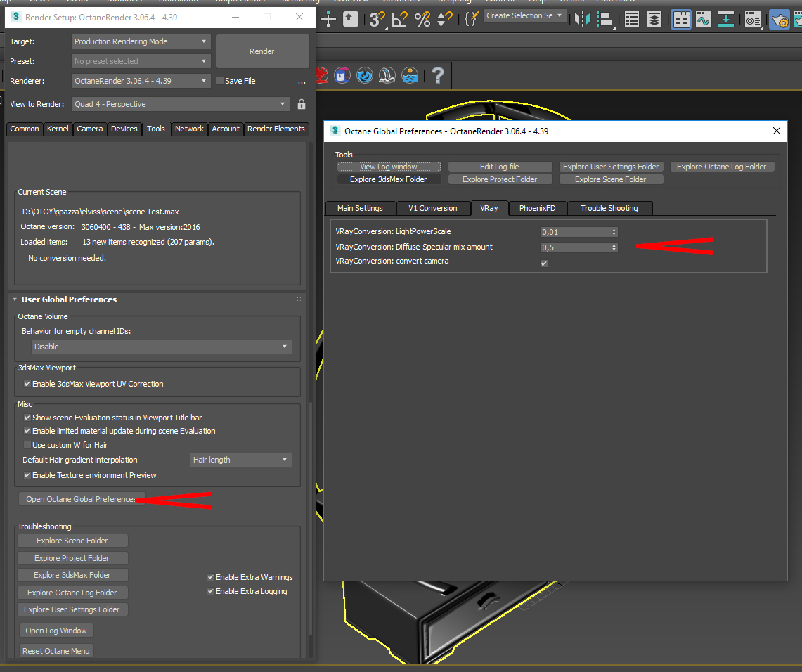Uncheck VRayConversion convert camera checkbox
802x672 pixels.
(x=544, y=264)
